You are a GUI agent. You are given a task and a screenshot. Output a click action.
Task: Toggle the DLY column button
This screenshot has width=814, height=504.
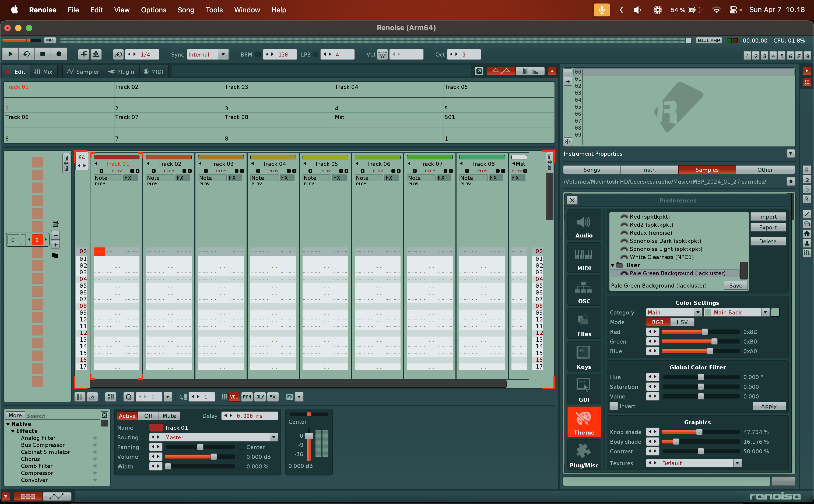pyautogui.click(x=260, y=397)
